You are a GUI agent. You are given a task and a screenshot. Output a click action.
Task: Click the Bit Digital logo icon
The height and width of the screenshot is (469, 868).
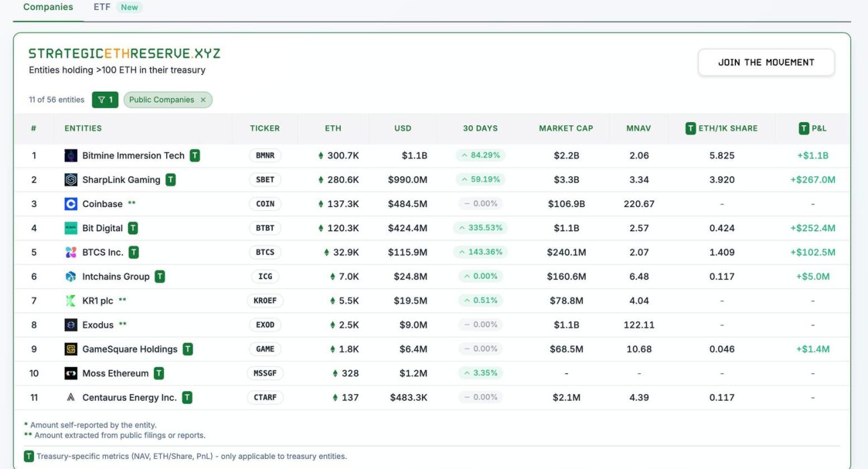coord(71,228)
